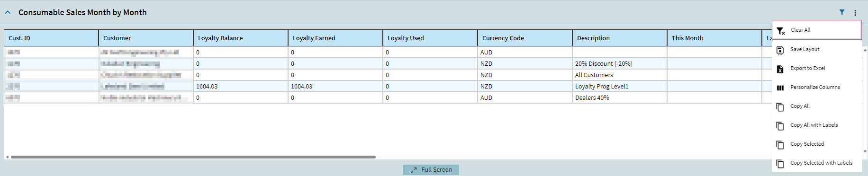Viewport: 868px width, 176px height.
Task: Click the Full Screen expand arrows icon
Action: click(414, 170)
